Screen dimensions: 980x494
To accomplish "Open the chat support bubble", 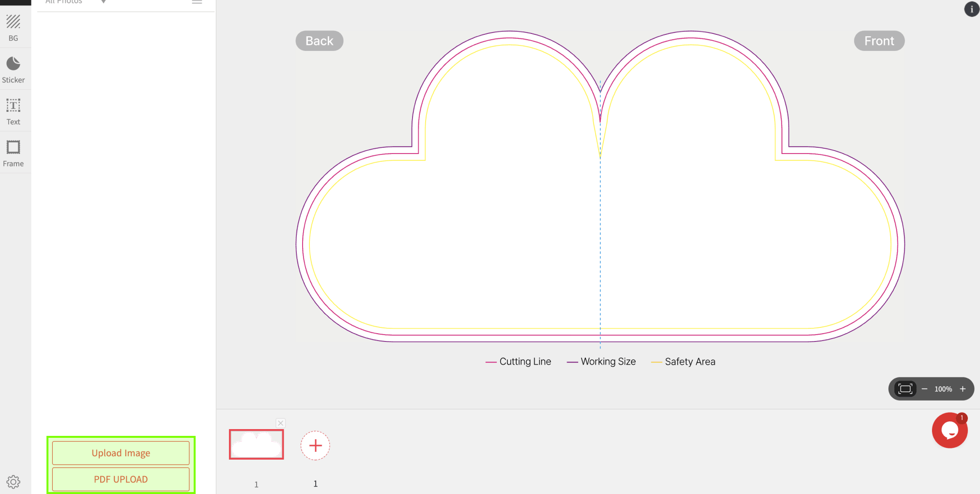I will click(x=949, y=430).
